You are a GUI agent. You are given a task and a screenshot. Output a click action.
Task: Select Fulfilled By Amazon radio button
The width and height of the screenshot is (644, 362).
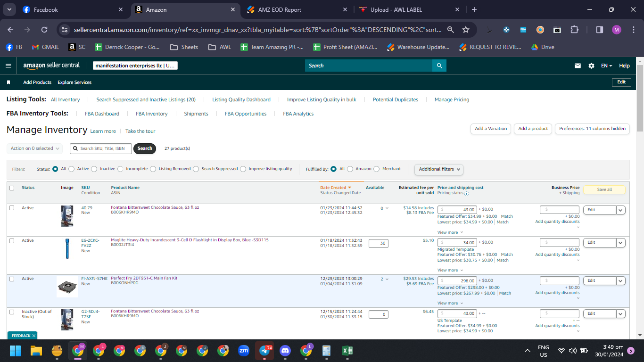click(350, 169)
